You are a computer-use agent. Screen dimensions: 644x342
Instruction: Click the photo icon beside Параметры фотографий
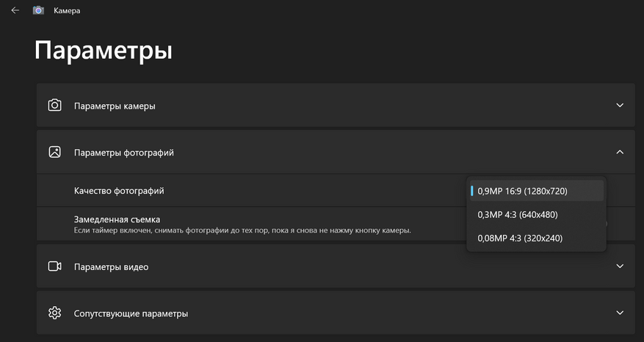[54, 153]
